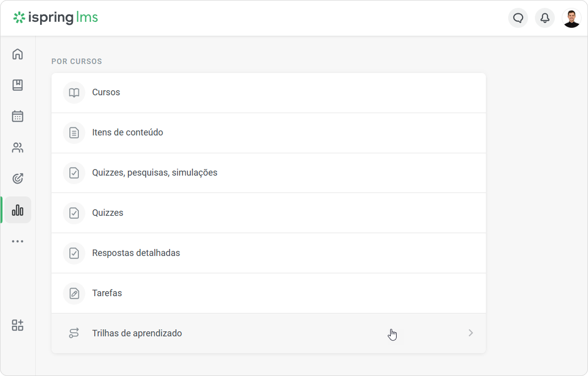Viewport: 588px width, 376px height.
Task: Open Quizzes, pesquisas, simulações report
Action: click(269, 173)
